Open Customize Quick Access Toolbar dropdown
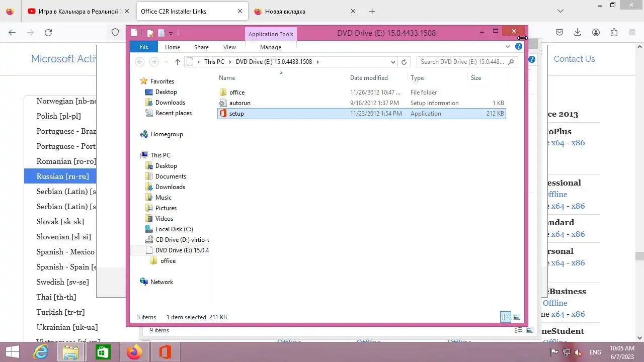644x362 pixels. tap(171, 34)
